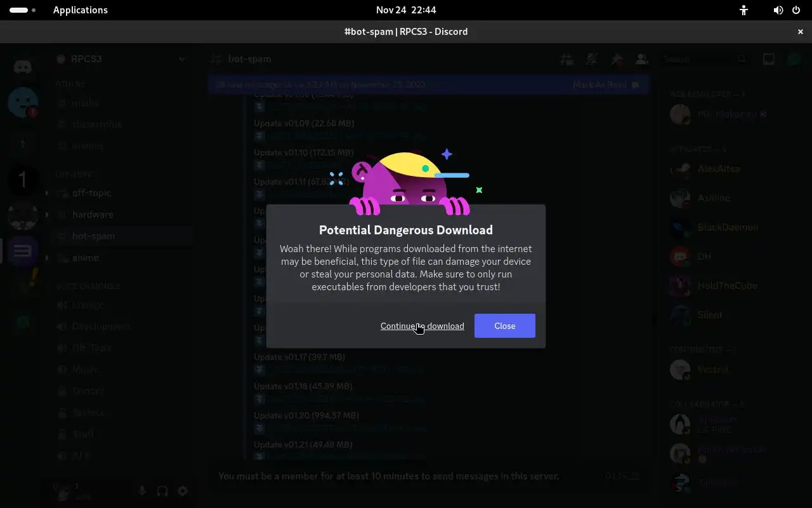This screenshot has height=508, width=812.
Task: Click the Search field in header
Action: [704, 59]
